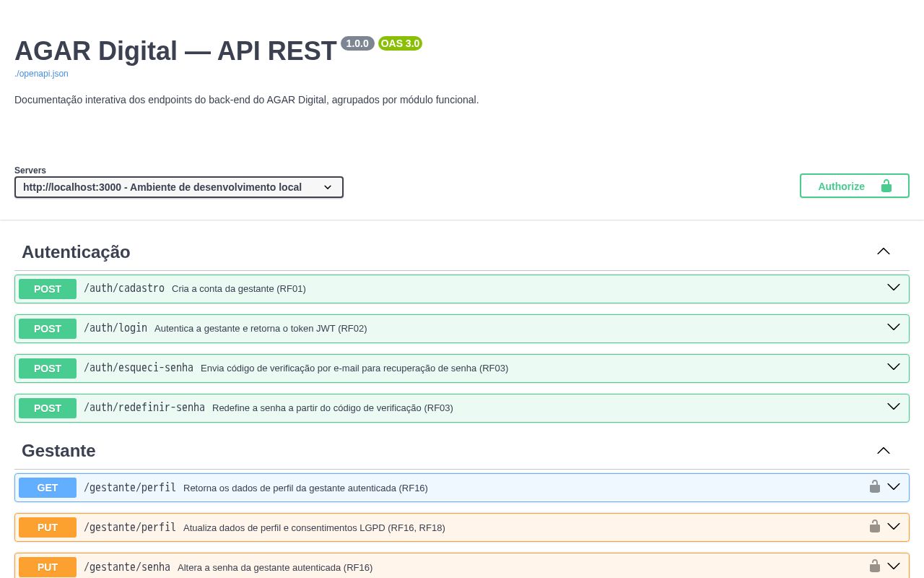
Task: Click the lock icon on PUT /gestante/perfil
Action: [x=875, y=527]
